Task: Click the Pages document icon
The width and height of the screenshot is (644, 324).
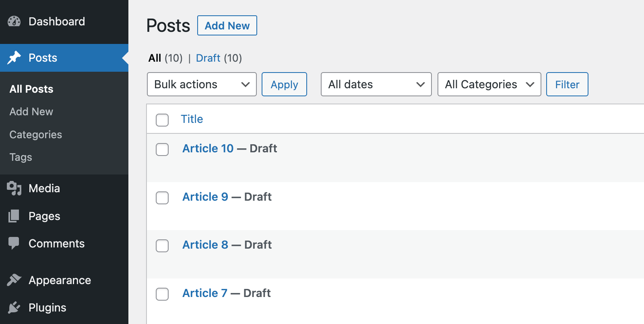Action: 14,216
